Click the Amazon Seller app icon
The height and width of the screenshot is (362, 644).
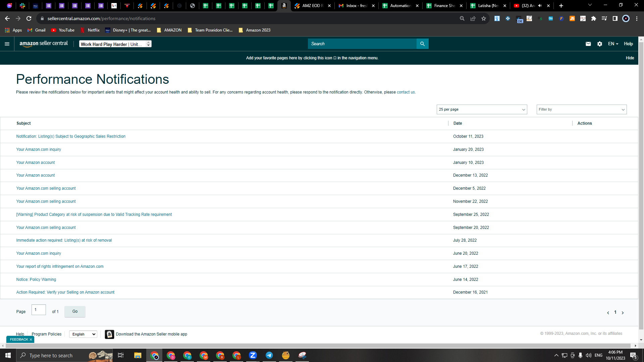click(109, 334)
